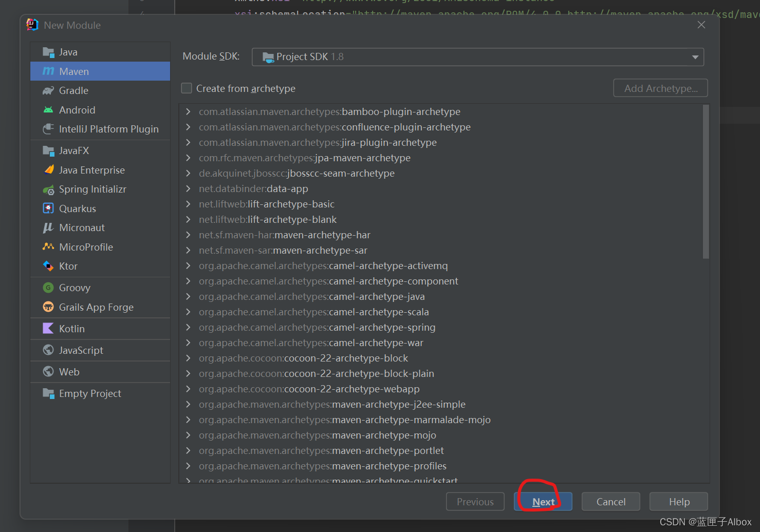Click the Empty Project folder icon

click(x=48, y=393)
